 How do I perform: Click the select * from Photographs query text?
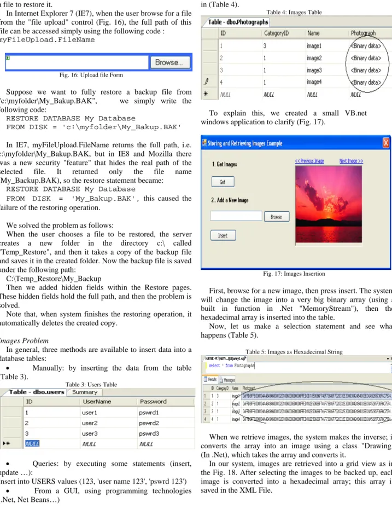[x=232, y=366]
